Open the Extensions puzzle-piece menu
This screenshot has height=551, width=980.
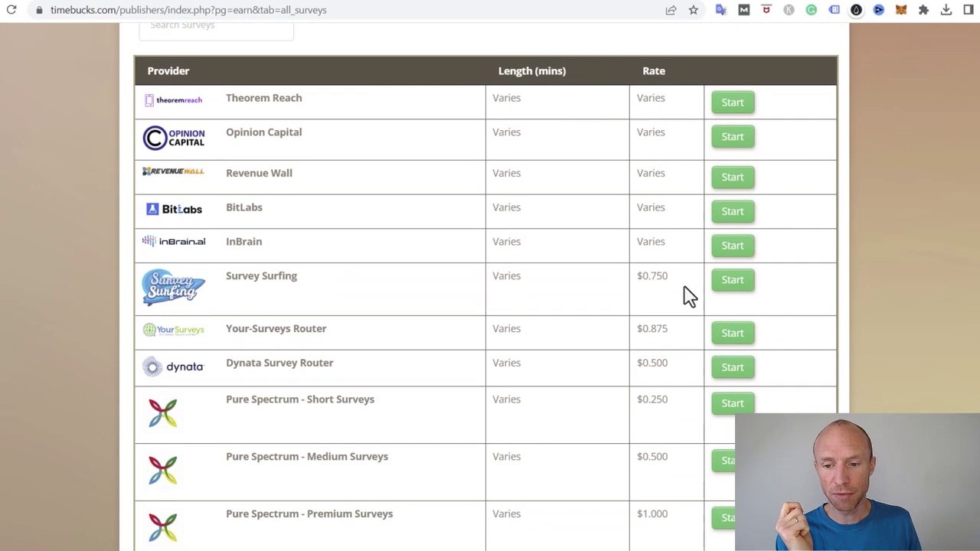[x=923, y=10]
